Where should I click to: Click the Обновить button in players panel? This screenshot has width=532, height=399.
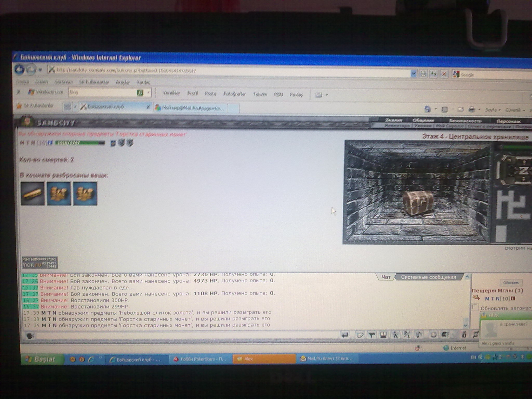(511, 283)
